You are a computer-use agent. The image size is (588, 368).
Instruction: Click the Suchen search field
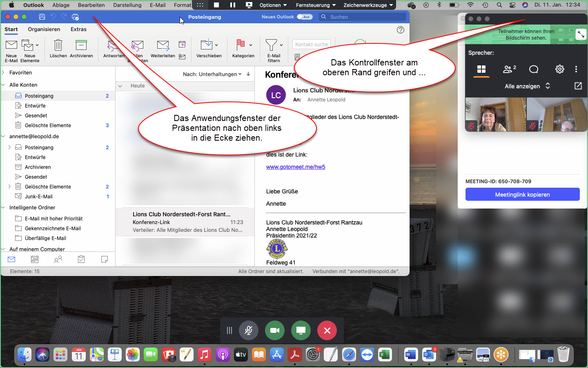tap(363, 17)
